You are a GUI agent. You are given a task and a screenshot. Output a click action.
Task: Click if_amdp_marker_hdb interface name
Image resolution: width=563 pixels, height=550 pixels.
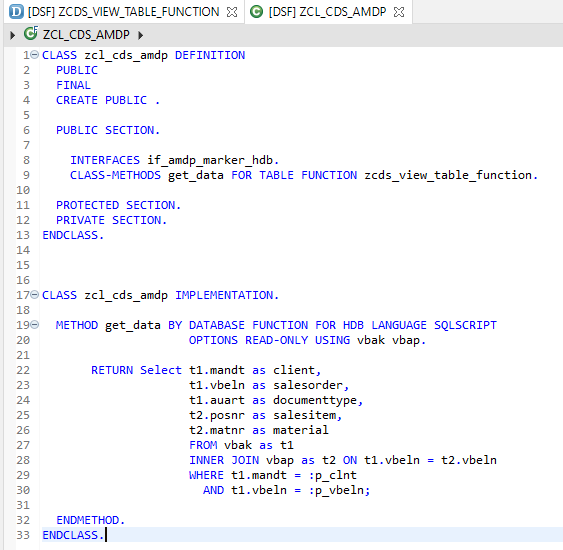[x=210, y=160]
